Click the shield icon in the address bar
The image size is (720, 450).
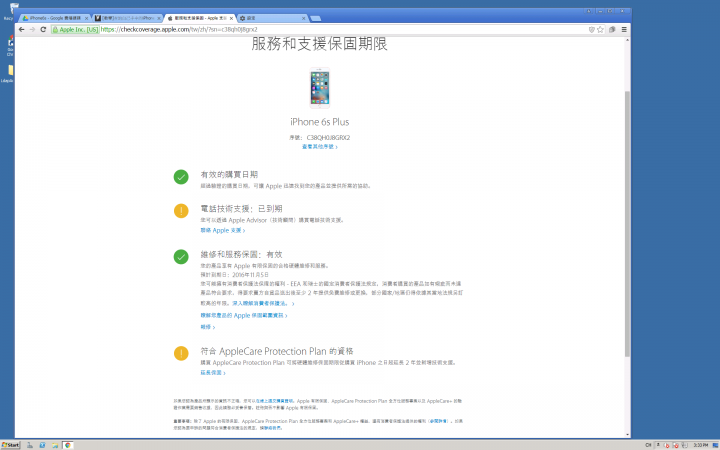point(591,29)
